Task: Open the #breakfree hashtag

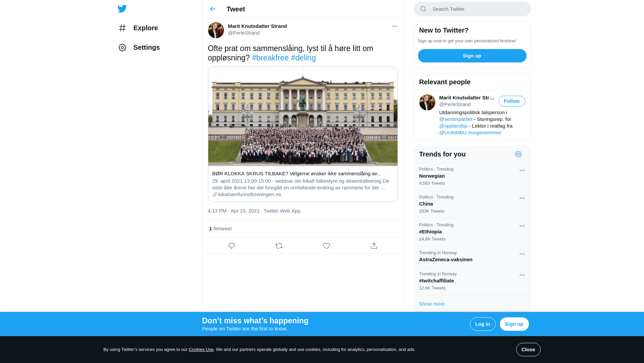Action: [270, 58]
